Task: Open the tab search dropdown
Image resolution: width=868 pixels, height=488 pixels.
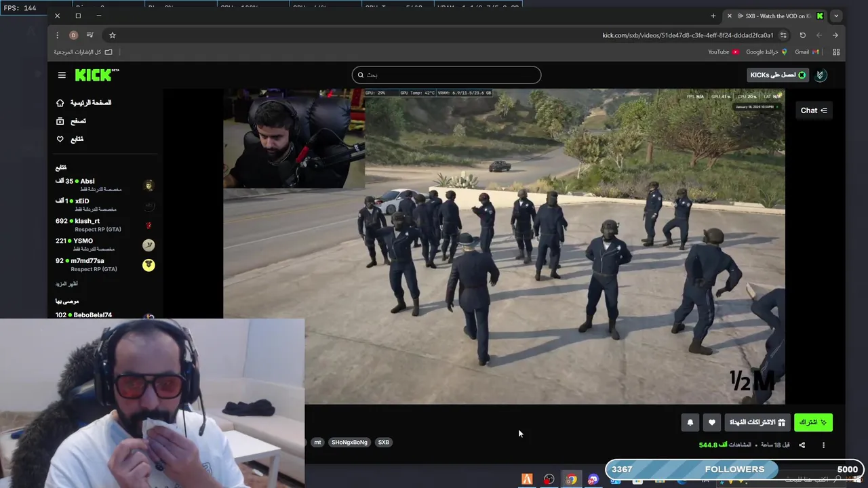Action: click(836, 16)
